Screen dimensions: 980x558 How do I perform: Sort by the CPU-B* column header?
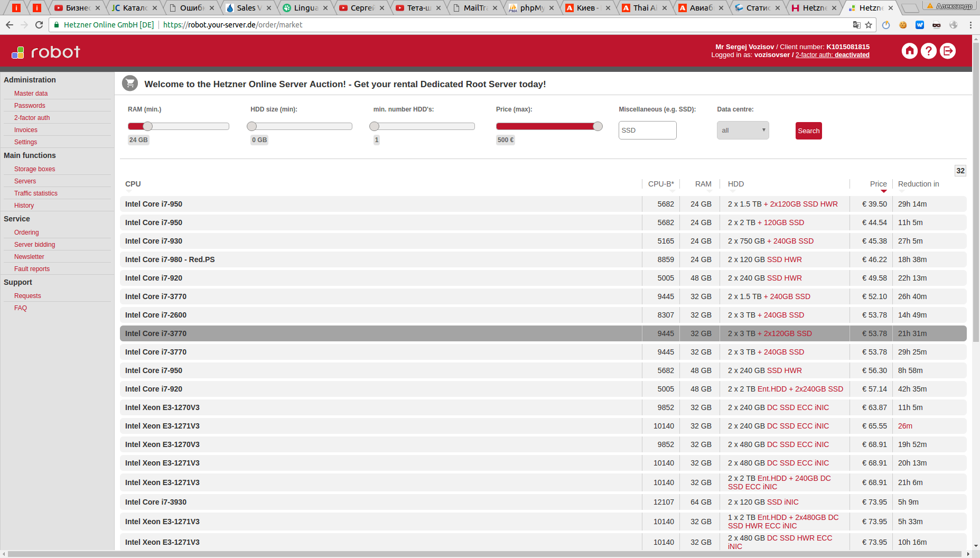click(x=661, y=184)
